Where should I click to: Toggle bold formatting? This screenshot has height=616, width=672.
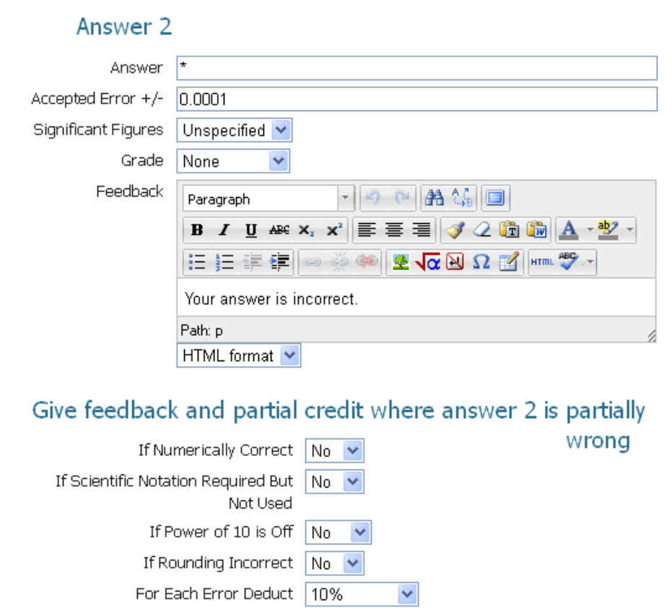tap(197, 229)
